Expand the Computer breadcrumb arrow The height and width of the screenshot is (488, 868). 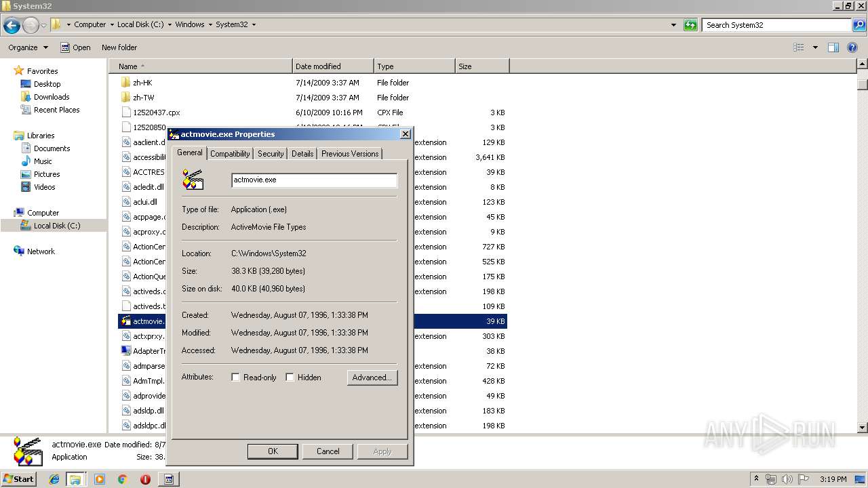tap(111, 24)
